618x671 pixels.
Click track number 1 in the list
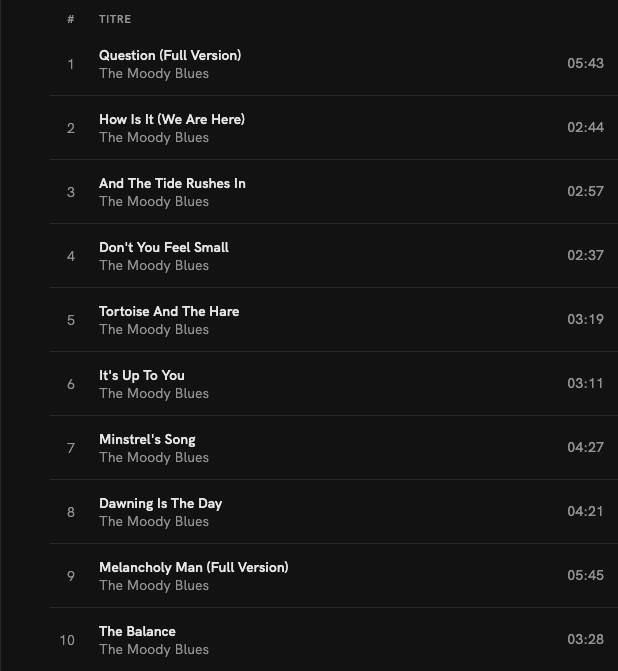pos(71,64)
